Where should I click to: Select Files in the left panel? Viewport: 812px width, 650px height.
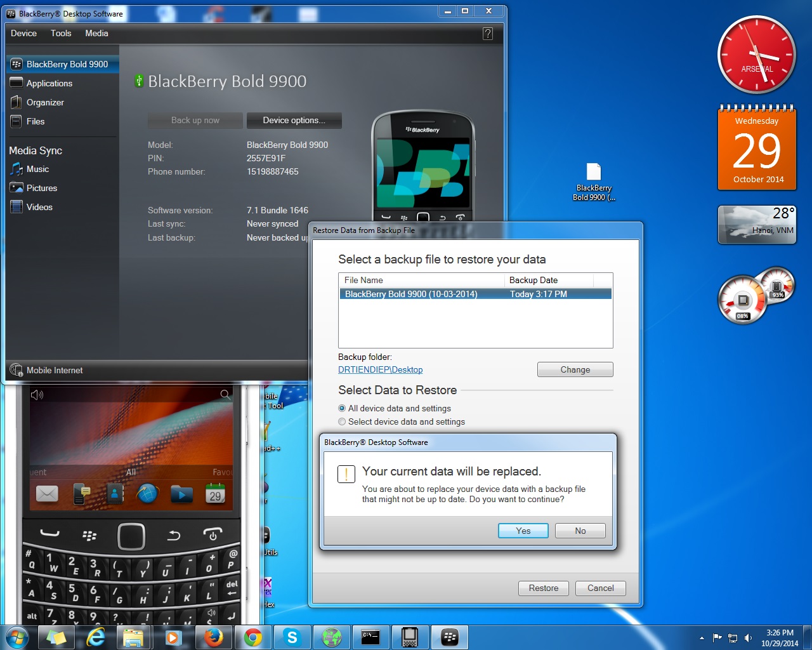(35, 121)
